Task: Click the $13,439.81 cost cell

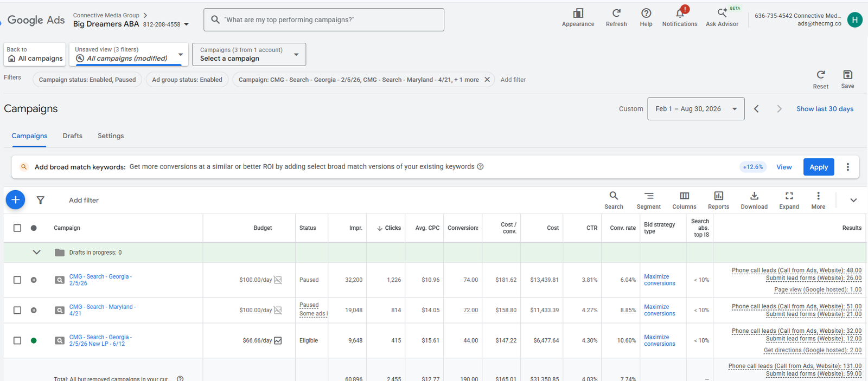Action: [x=544, y=280]
